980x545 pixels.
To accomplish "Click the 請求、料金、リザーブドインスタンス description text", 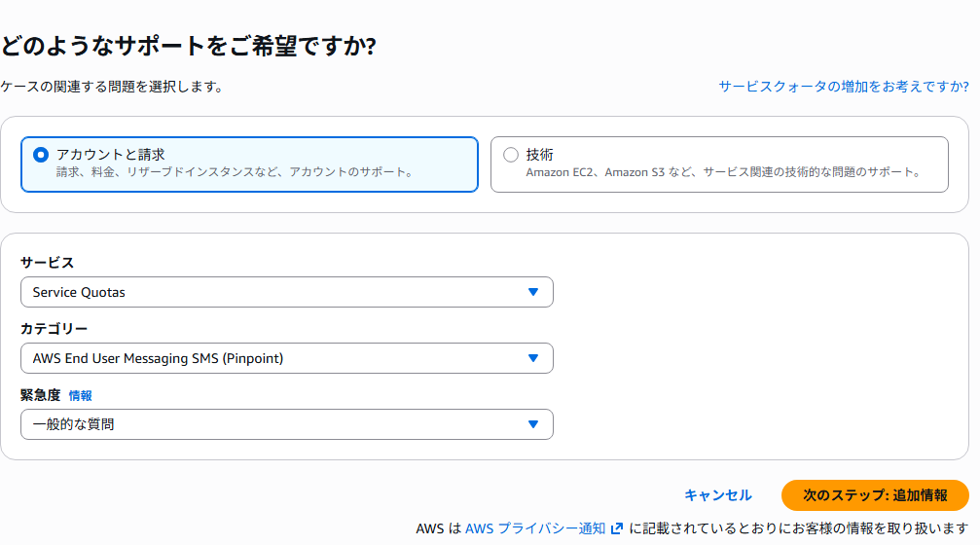I will pyautogui.click(x=236, y=172).
